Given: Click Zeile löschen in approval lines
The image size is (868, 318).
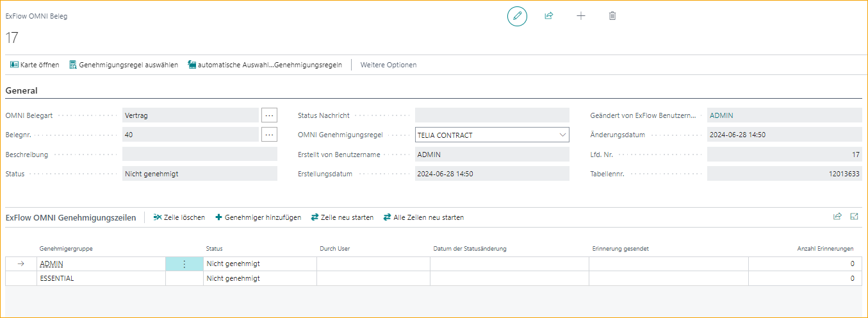Looking at the screenshot, I should pyautogui.click(x=179, y=217).
